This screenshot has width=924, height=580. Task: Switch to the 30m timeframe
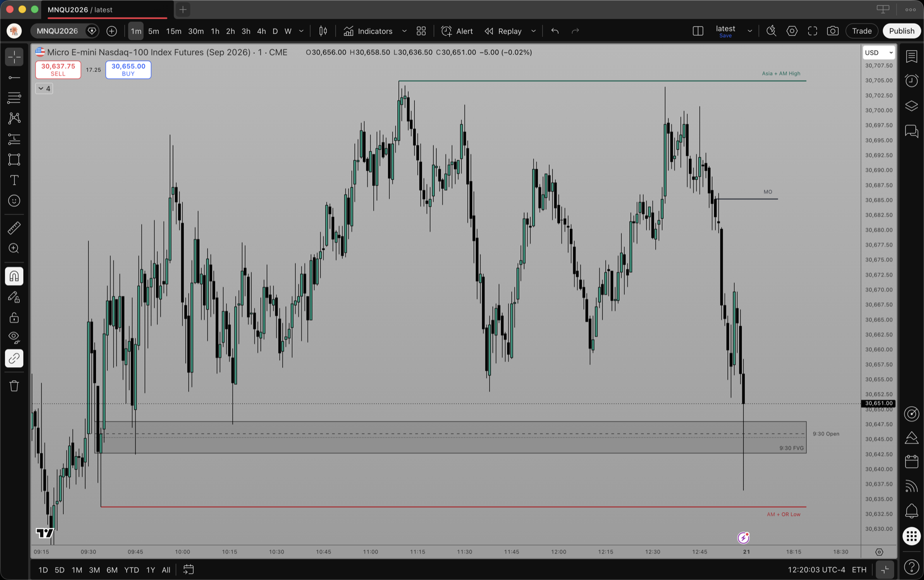[x=196, y=31]
